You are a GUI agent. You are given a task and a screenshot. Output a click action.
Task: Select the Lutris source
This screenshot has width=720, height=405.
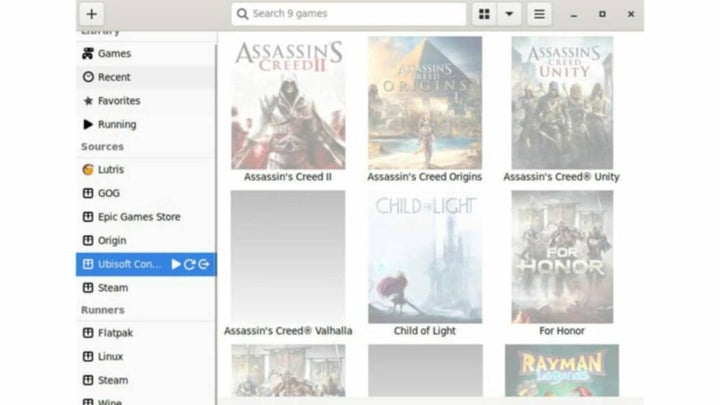pyautogui.click(x=110, y=170)
